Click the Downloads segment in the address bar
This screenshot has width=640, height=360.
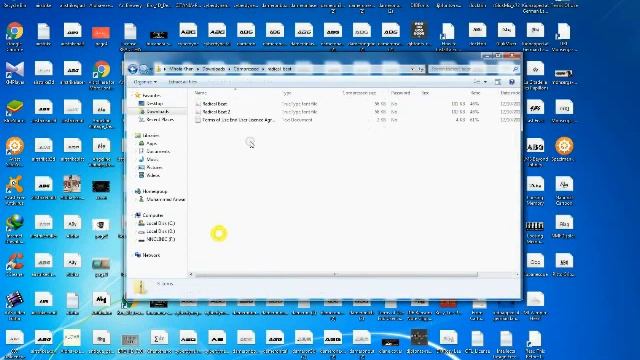(x=213, y=69)
